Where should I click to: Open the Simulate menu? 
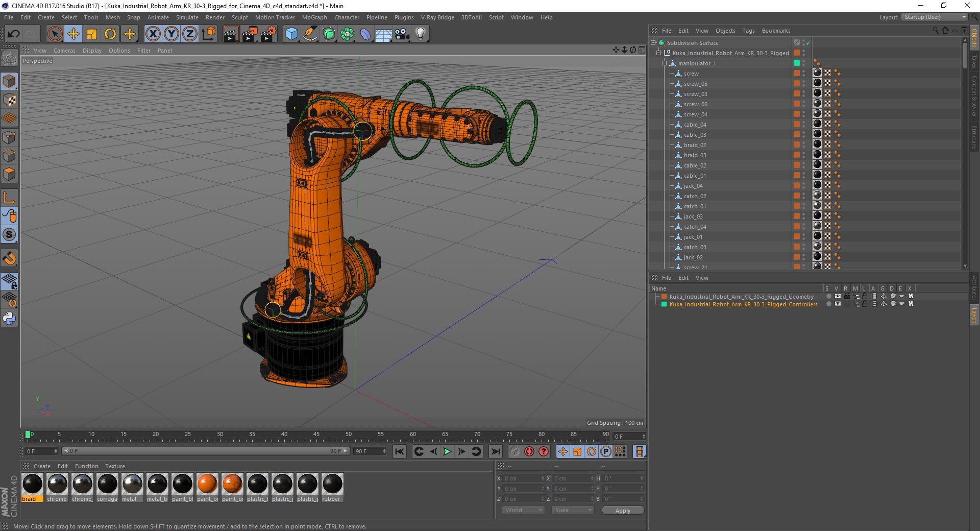click(x=187, y=17)
